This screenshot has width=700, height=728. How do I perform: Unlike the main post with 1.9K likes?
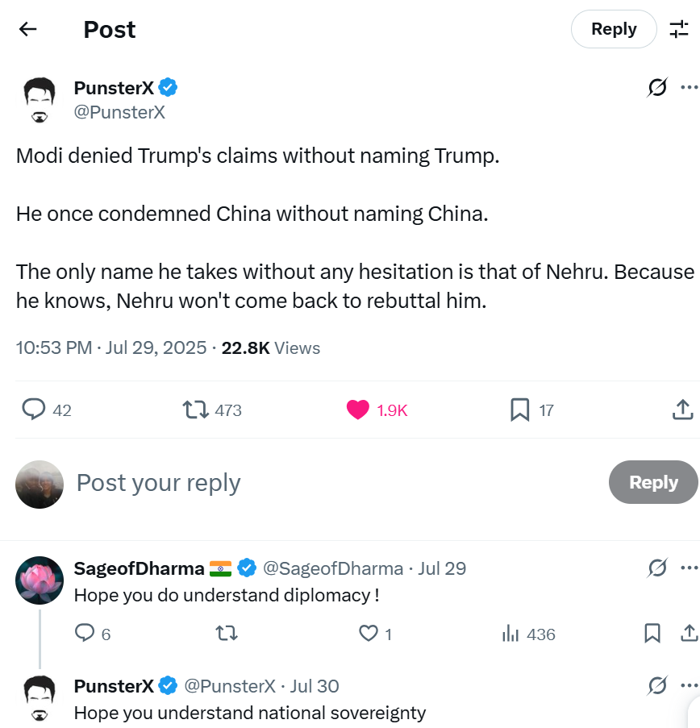[358, 410]
